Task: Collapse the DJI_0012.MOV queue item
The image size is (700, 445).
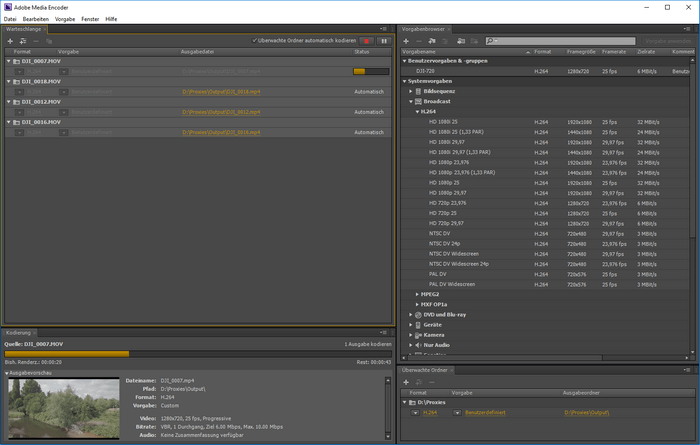Action: tap(8, 102)
